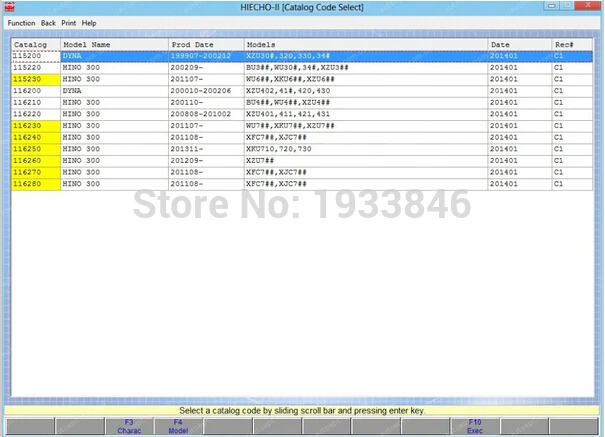This screenshot has width=605, height=437.
Task: Select catalog code 116220
Action: [35, 114]
